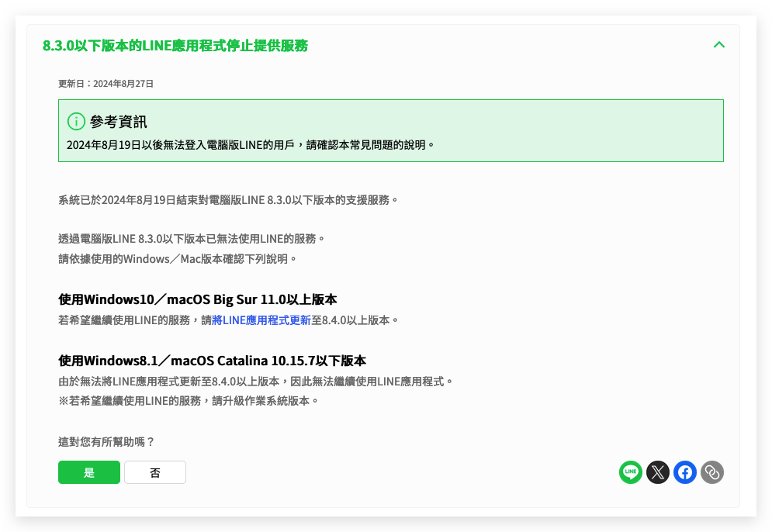This screenshot has width=772, height=532.
Task: Click the 是 helpful button
Action: click(x=89, y=472)
